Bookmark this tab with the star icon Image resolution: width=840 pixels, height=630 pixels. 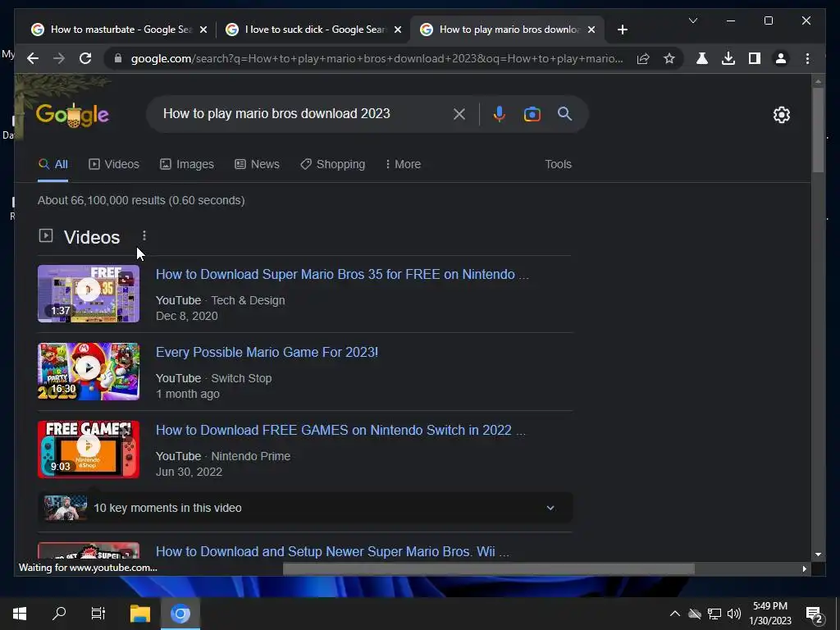tap(669, 58)
